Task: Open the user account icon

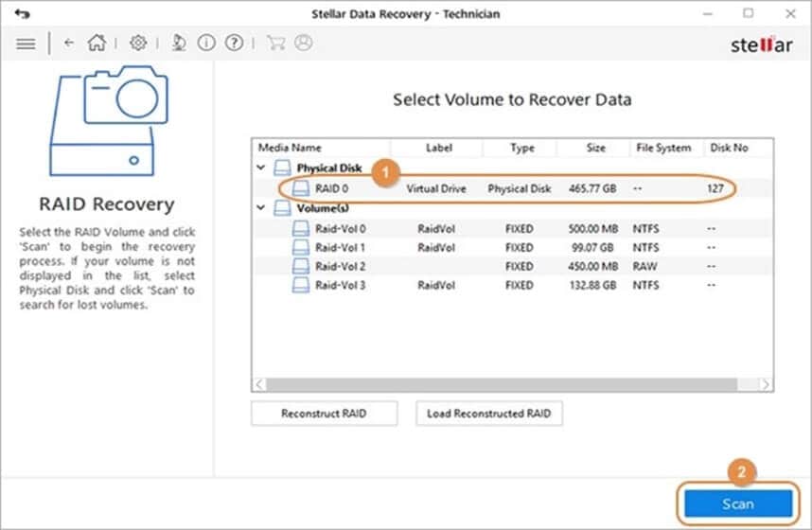Action: [x=304, y=43]
